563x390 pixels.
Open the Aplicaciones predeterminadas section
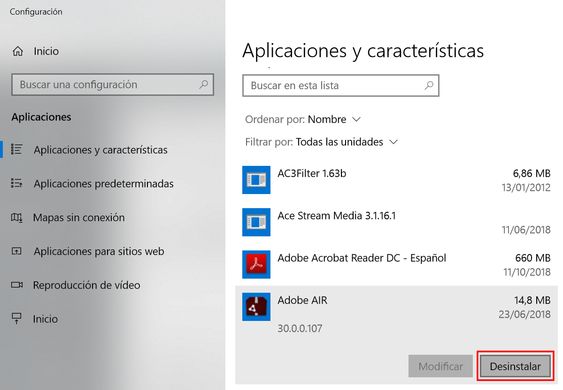point(103,184)
